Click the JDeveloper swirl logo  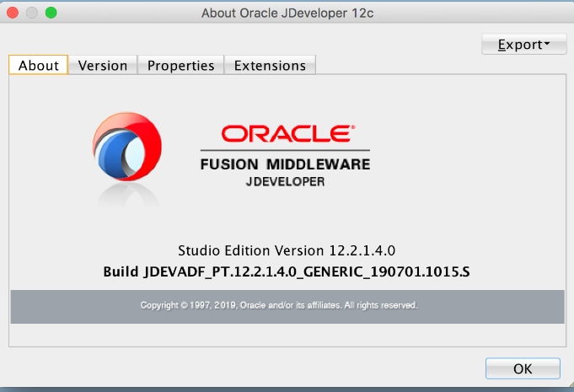pyautogui.click(x=126, y=147)
